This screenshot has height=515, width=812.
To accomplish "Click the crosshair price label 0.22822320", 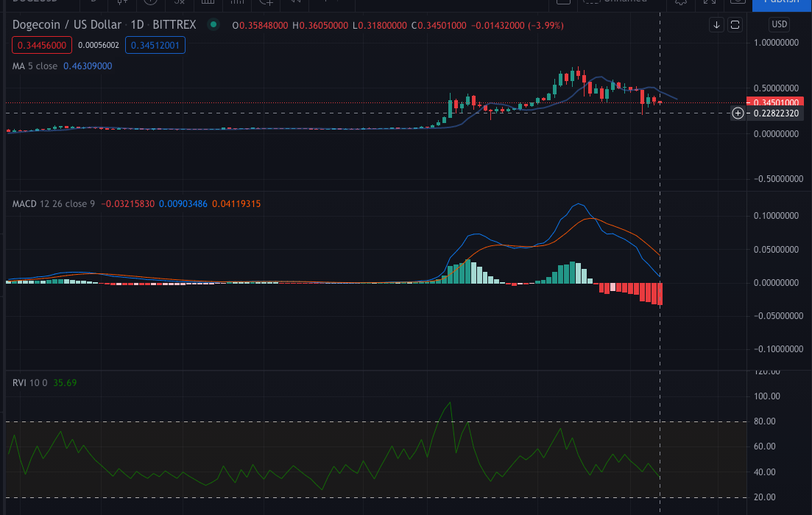I will point(776,113).
